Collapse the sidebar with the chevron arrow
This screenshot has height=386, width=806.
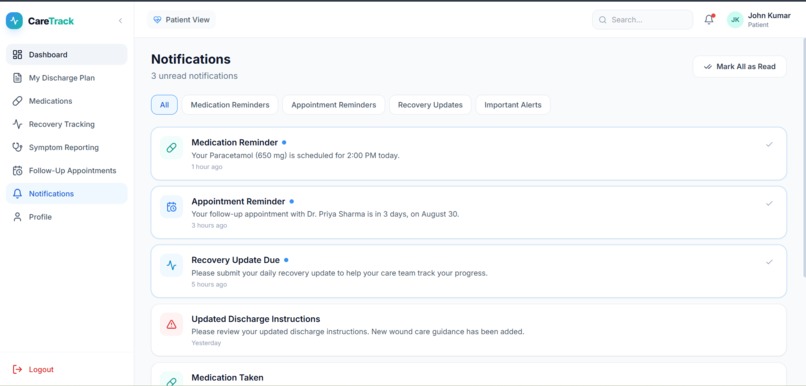click(120, 21)
